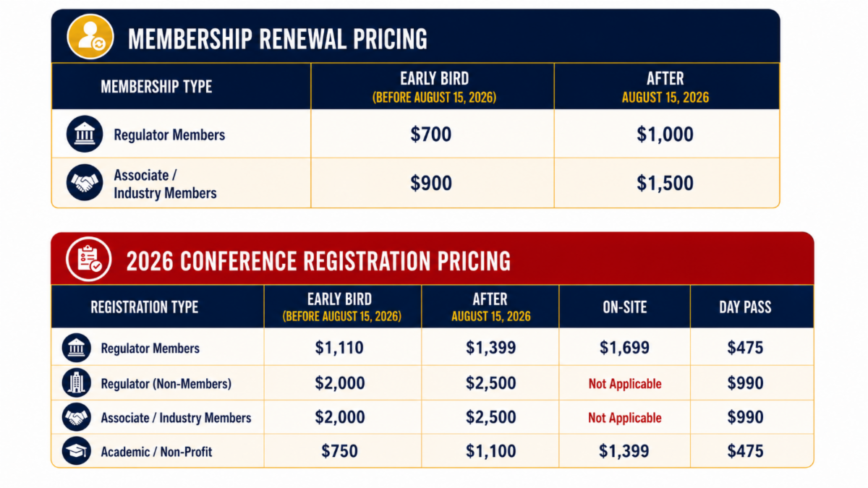
Task: Click the $750 Academic early bird price
Action: pos(339,451)
